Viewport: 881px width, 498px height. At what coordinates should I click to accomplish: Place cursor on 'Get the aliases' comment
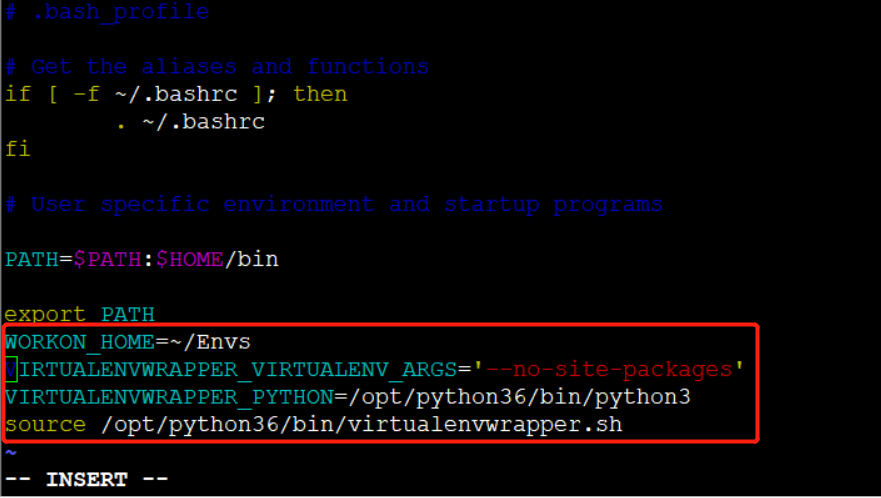coord(134,67)
